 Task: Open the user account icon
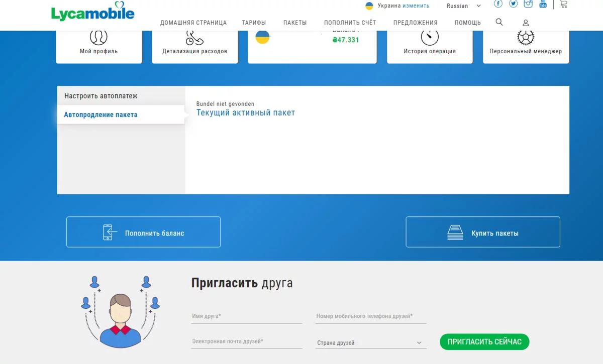click(x=526, y=23)
